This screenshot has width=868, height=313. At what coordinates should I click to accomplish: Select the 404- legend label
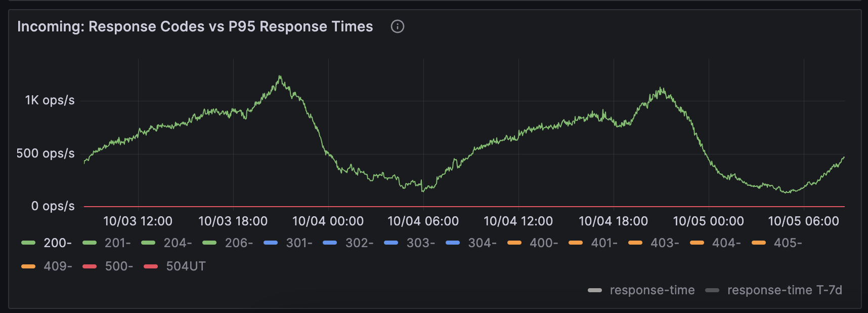click(726, 243)
